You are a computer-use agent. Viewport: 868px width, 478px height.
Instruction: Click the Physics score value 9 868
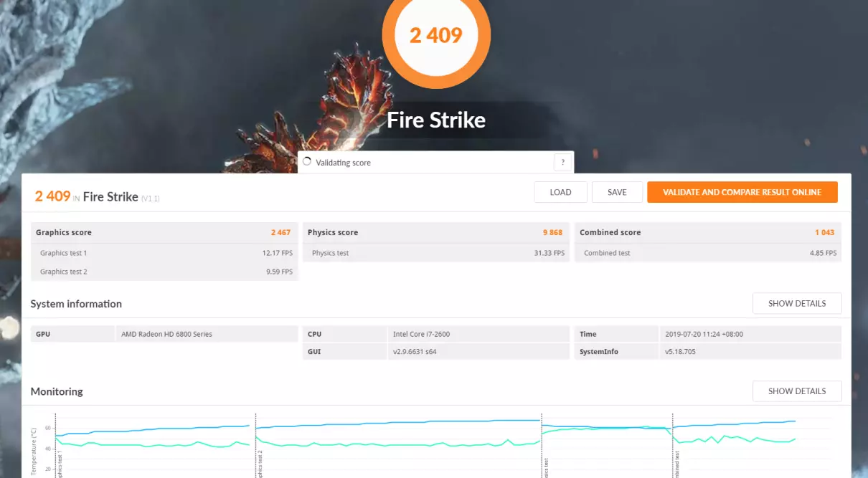[553, 232]
